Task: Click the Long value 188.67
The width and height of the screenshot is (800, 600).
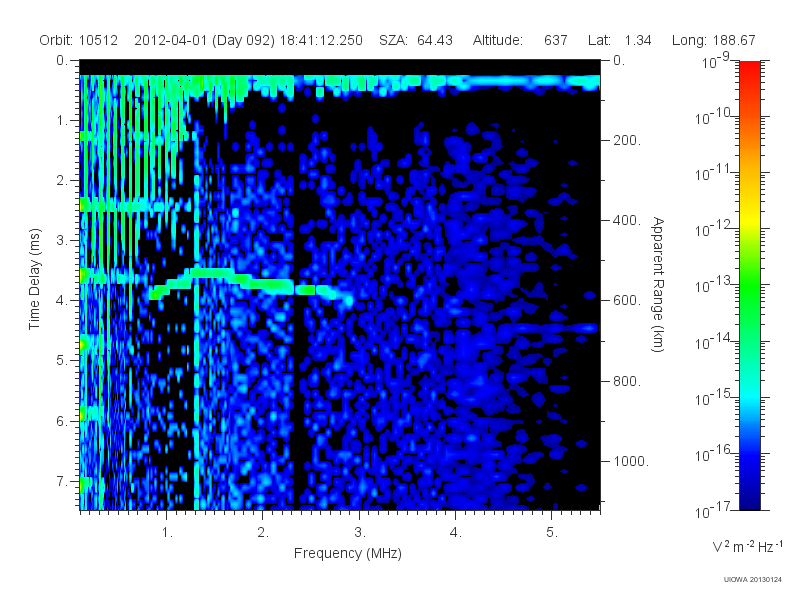Action: pos(733,40)
